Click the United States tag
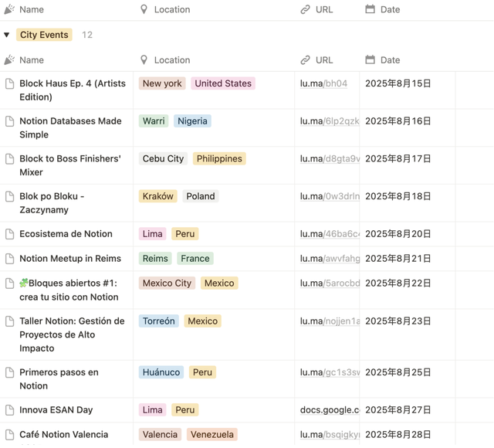The height and width of the screenshot is (448, 494). click(223, 83)
